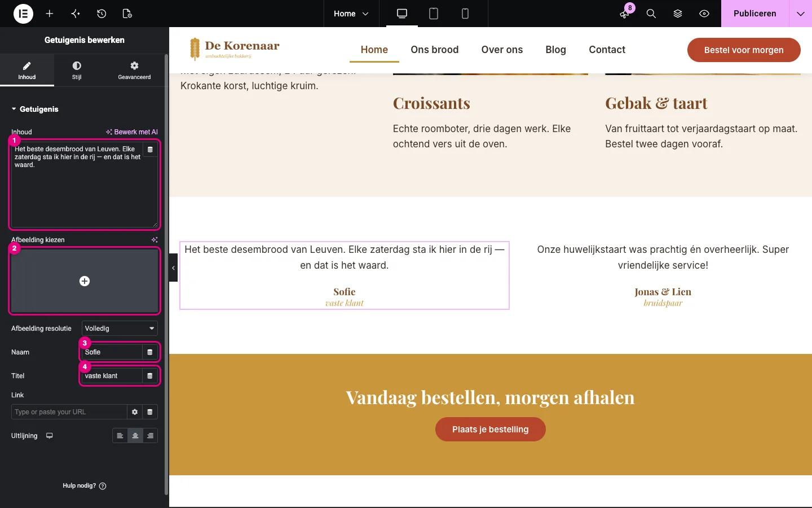Click the responsive device icon beside Uitlijning
812x508 pixels.
point(50,436)
